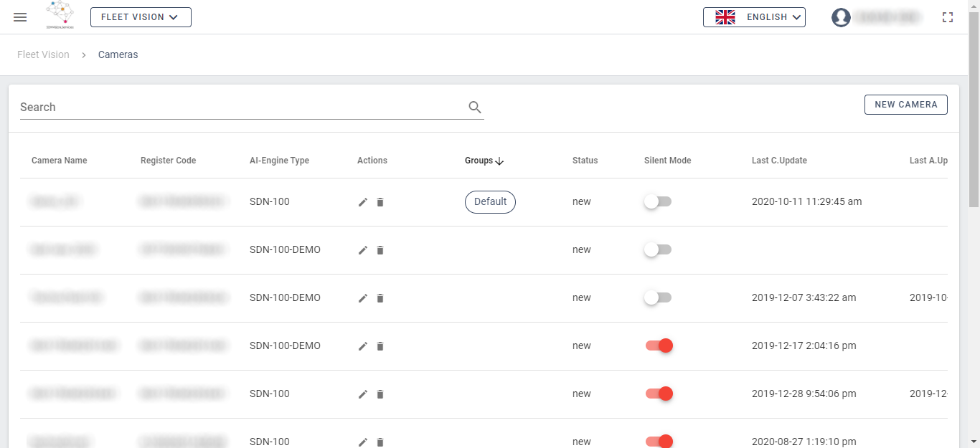980x448 pixels.
Task: Edit camera updated 2019-12-28
Action: (x=363, y=394)
